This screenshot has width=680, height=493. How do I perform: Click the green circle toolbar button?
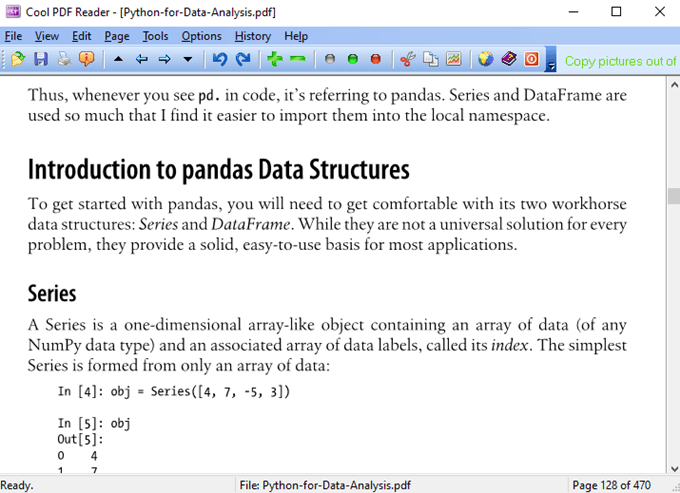point(353,59)
